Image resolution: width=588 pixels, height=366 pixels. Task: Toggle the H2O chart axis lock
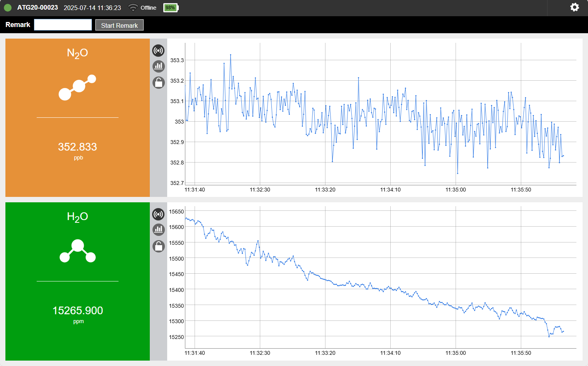coord(158,246)
